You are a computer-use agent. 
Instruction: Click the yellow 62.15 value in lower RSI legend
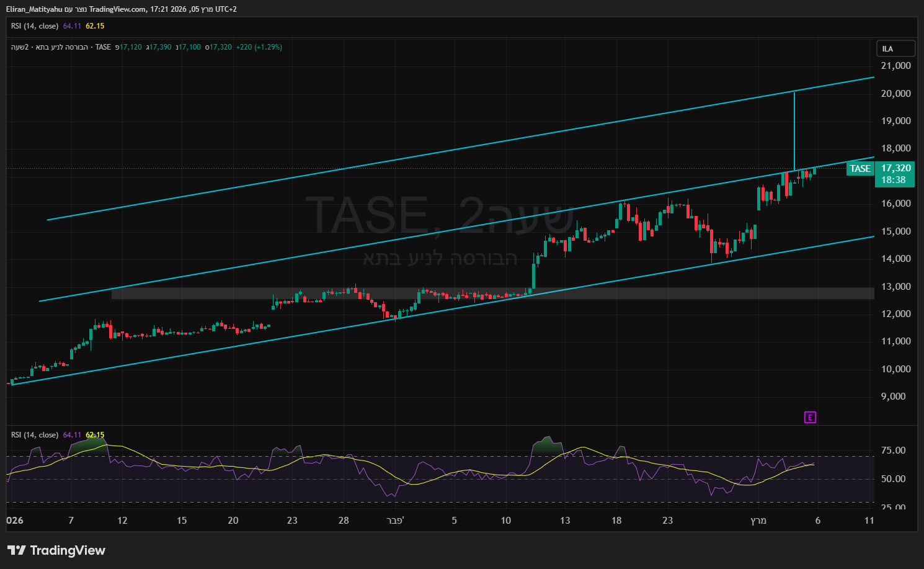click(x=95, y=435)
